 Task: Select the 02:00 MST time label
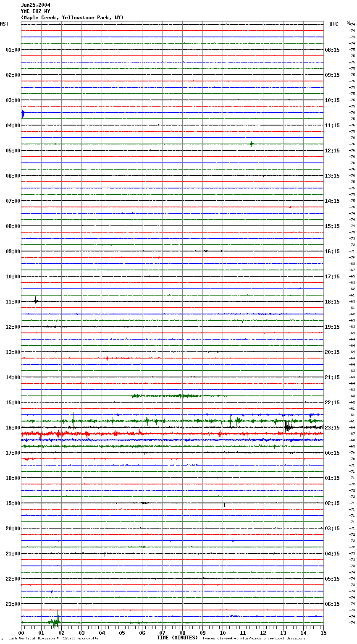13,75
